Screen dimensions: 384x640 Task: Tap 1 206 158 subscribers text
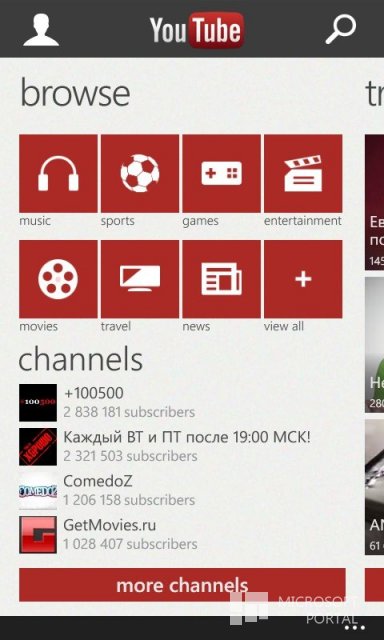[x=129, y=500]
